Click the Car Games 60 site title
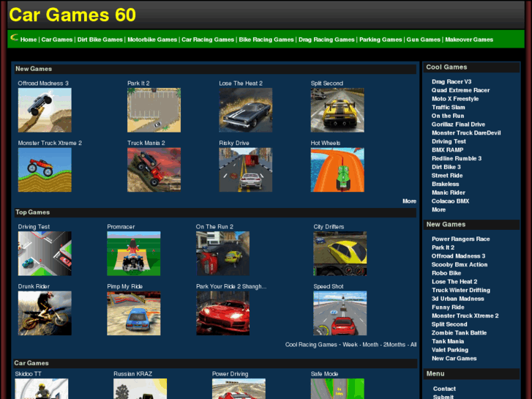The height and width of the screenshot is (399, 532). point(72,15)
